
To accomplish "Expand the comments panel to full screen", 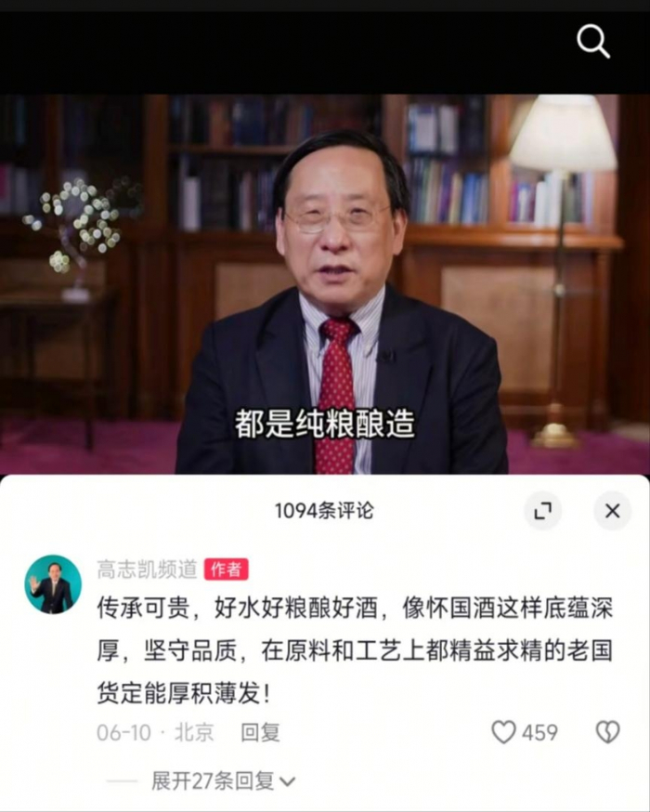I will pos(542,511).
